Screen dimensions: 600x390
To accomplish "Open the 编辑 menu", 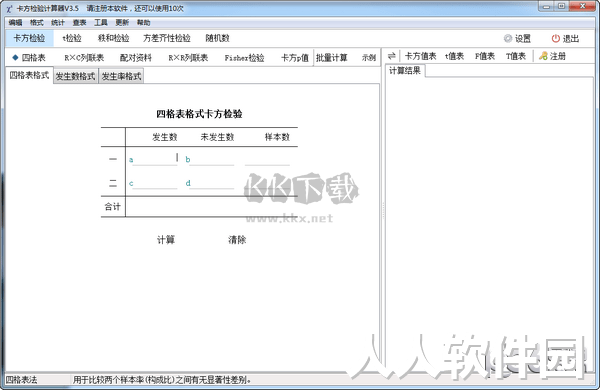I will [x=15, y=23].
